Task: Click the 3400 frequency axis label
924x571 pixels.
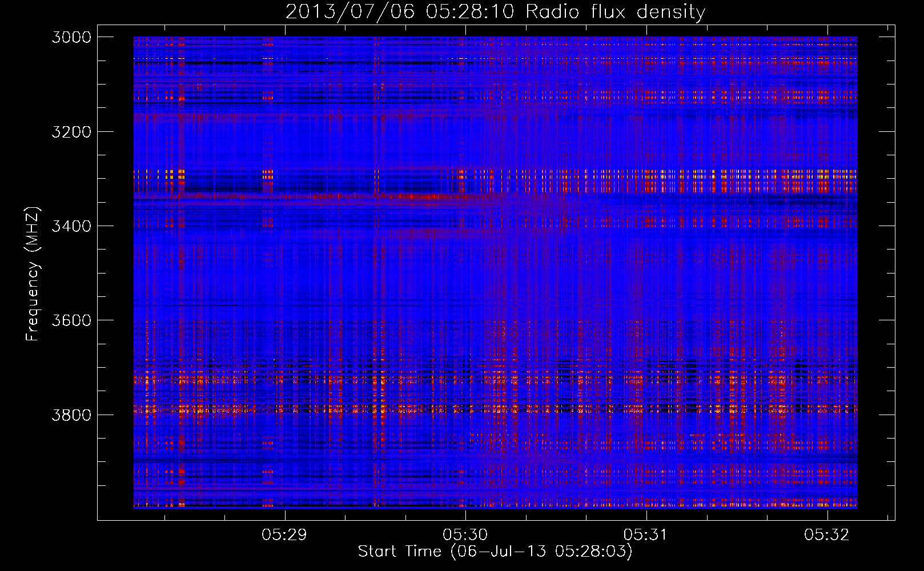Action: click(71, 226)
